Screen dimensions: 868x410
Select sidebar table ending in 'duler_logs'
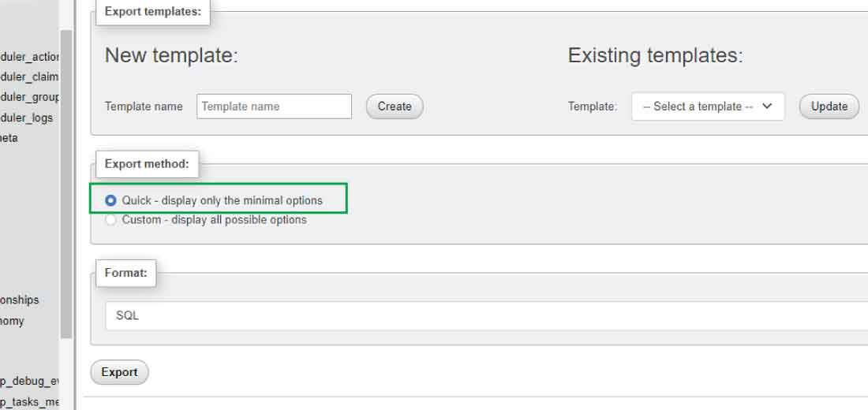point(27,118)
